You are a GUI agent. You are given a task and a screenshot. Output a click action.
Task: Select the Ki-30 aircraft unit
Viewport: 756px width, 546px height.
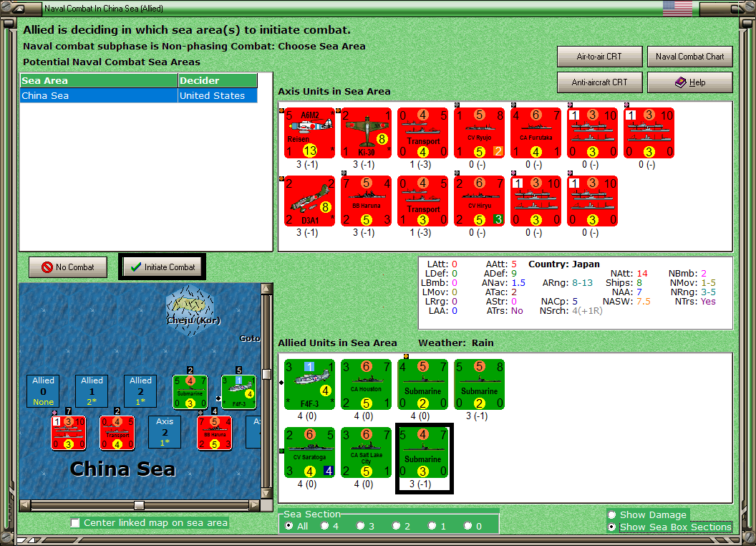[366, 133]
